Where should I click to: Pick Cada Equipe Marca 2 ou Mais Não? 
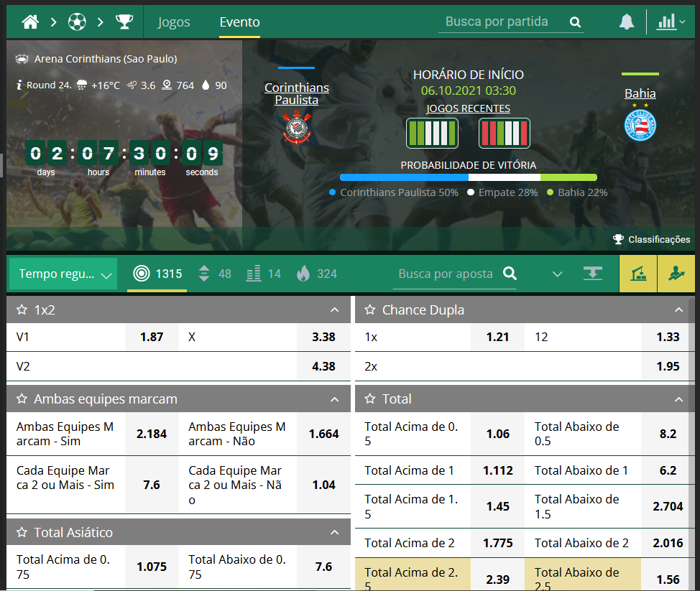[323, 485]
